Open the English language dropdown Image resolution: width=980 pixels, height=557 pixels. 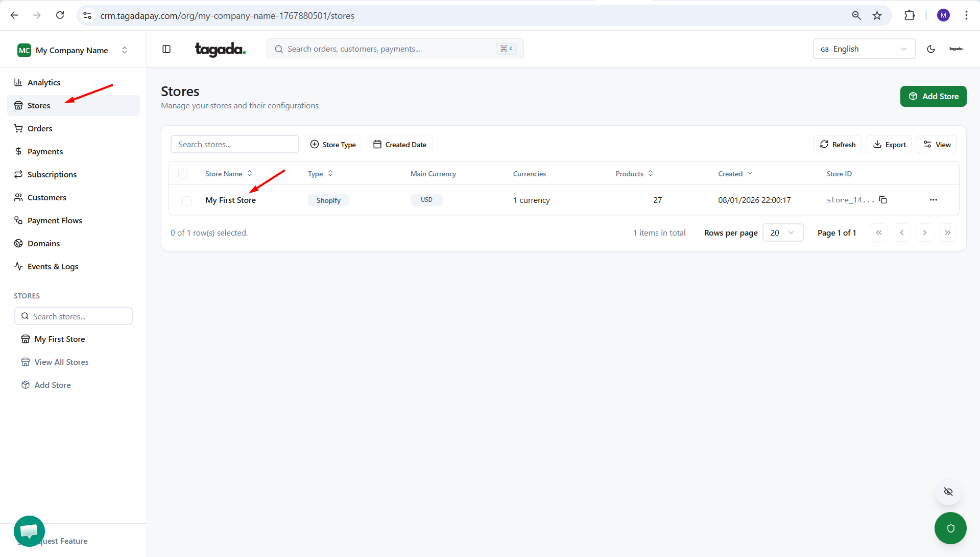click(x=864, y=49)
